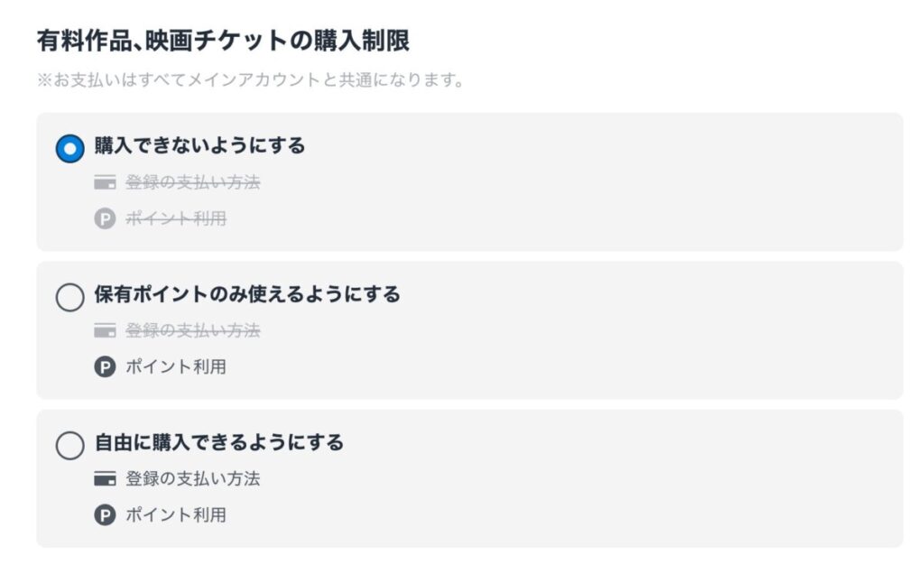Click the P point icon under 保有ポイントのみ使えるようにする

point(105,367)
